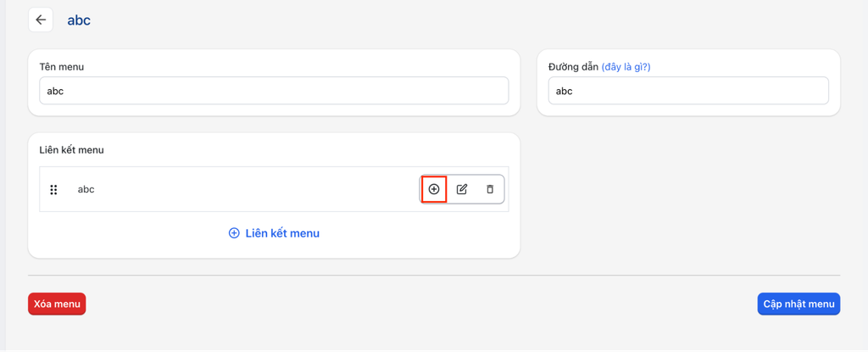Click the "Tên menu" field label
The image size is (868, 352).
62,67
